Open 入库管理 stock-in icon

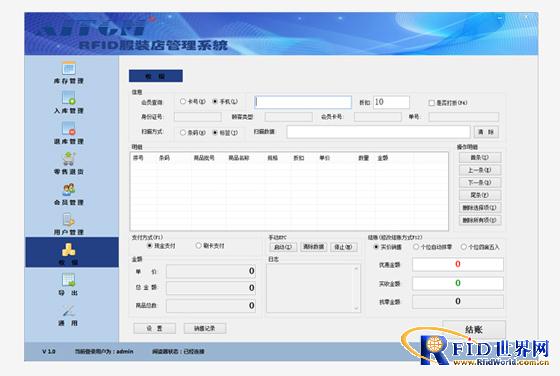69,97
